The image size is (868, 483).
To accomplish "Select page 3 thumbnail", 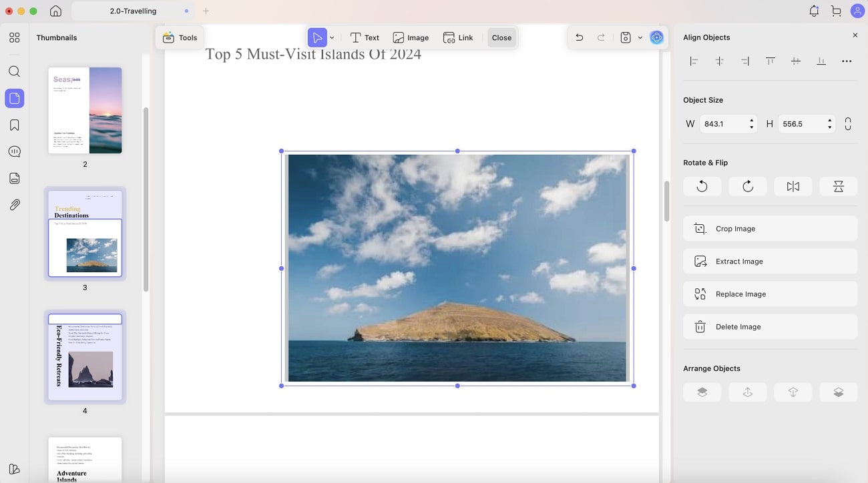I will pyautogui.click(x=85, y=233).
